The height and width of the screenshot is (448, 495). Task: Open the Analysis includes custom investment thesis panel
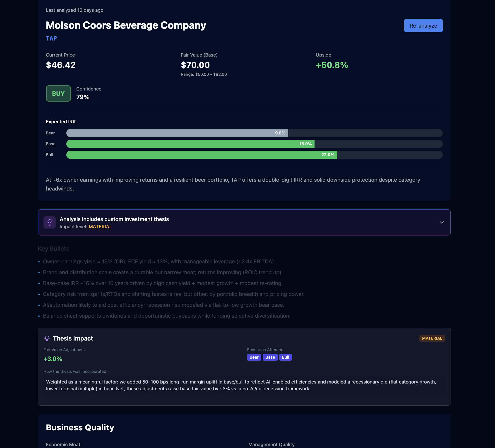pos(114,219)
